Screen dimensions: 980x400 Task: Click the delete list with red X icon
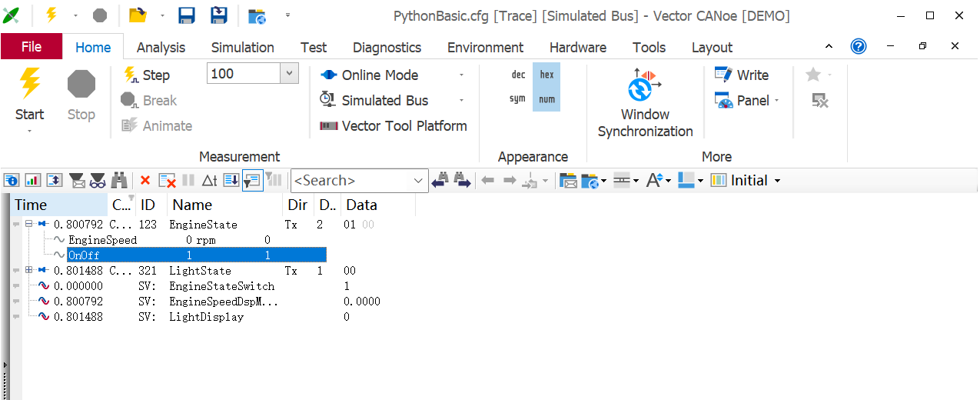tap(167, 180)
